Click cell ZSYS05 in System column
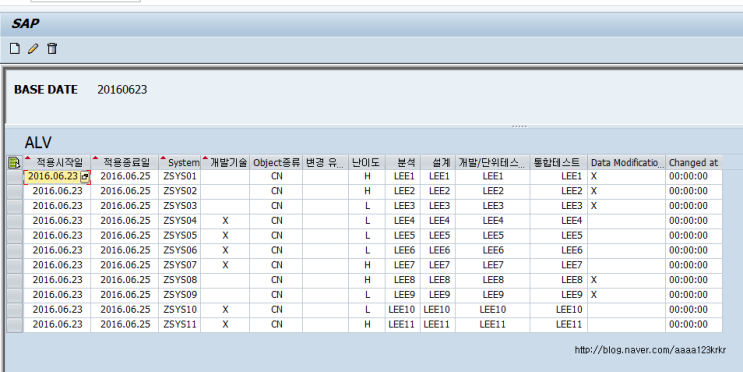This screenshot has height=372, width=743. (x=180, y=236)
